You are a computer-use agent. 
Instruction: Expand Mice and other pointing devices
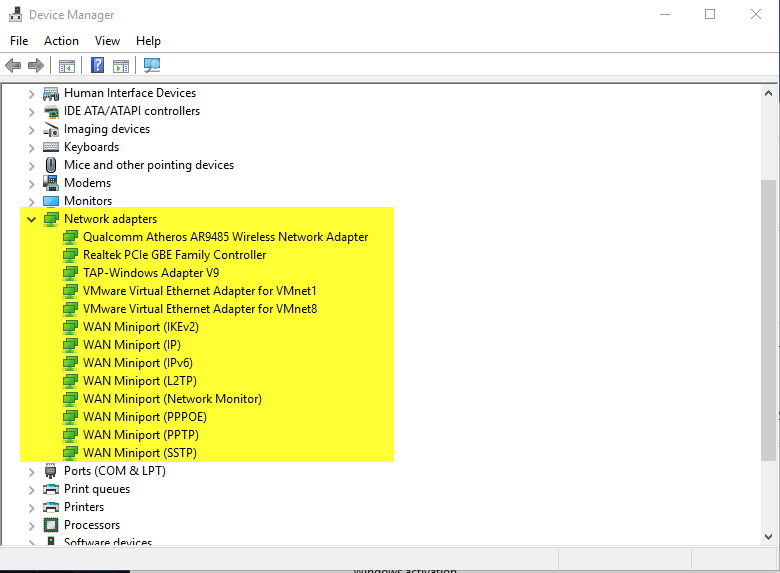pos(31,166)
